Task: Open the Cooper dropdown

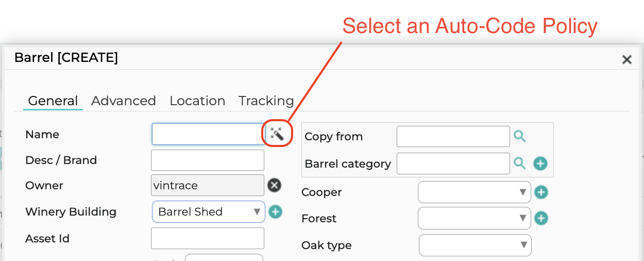Action: coord(474,192)
